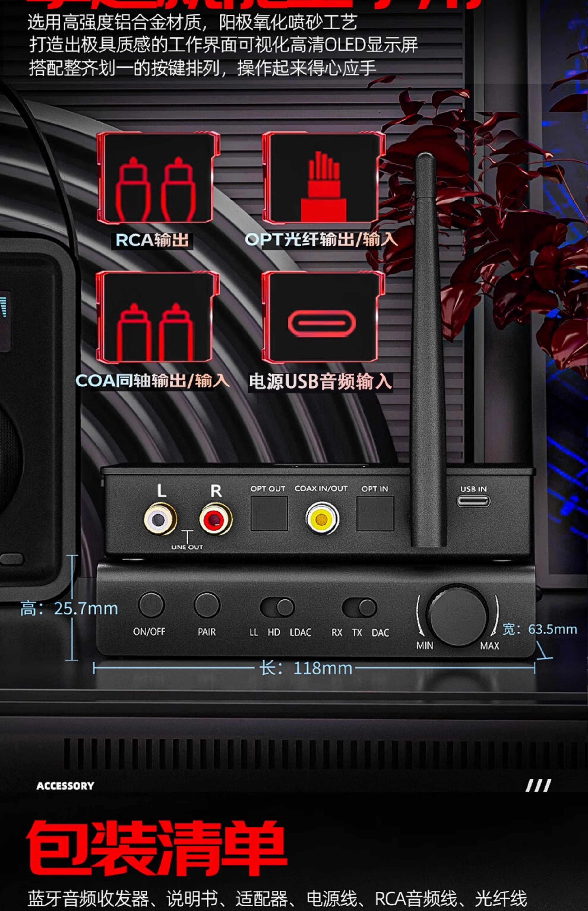Click the ACCESSORY label
The image size is (588, 911).
tap(65, 786)
